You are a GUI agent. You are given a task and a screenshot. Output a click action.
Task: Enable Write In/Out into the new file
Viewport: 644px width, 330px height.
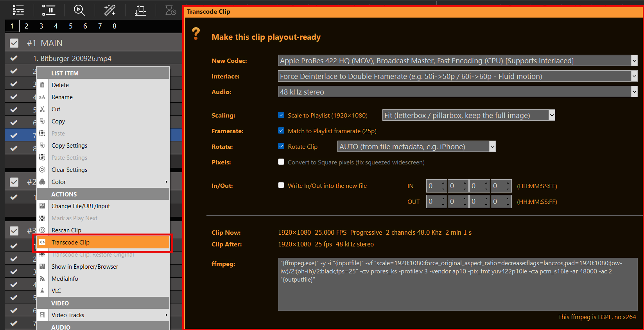pos(281,185)
